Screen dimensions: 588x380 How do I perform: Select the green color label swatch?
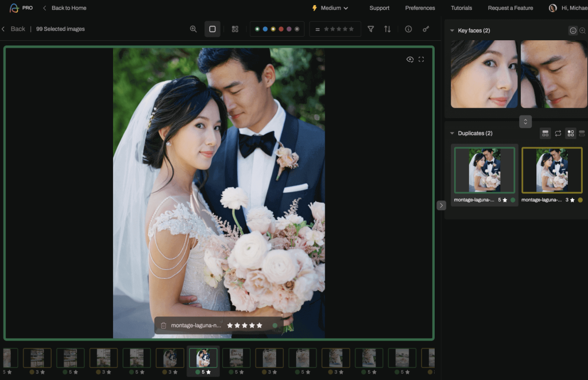click(257, 29)
